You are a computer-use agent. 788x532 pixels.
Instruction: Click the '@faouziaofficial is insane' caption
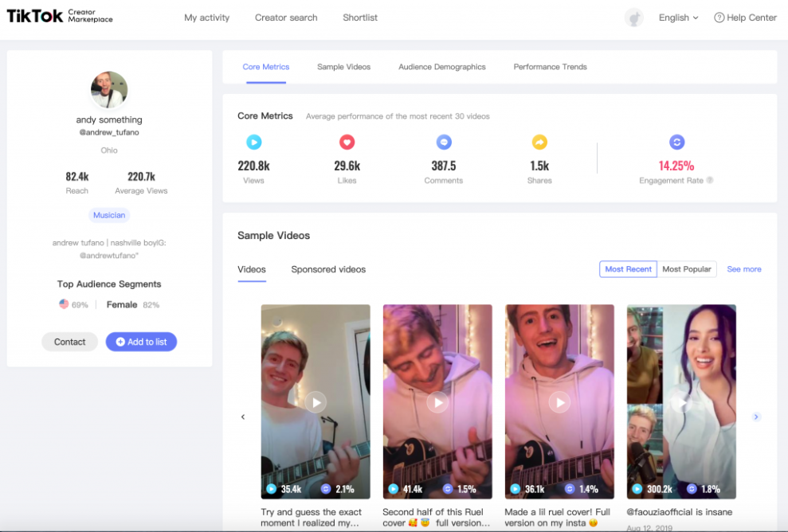click(680, 512)
